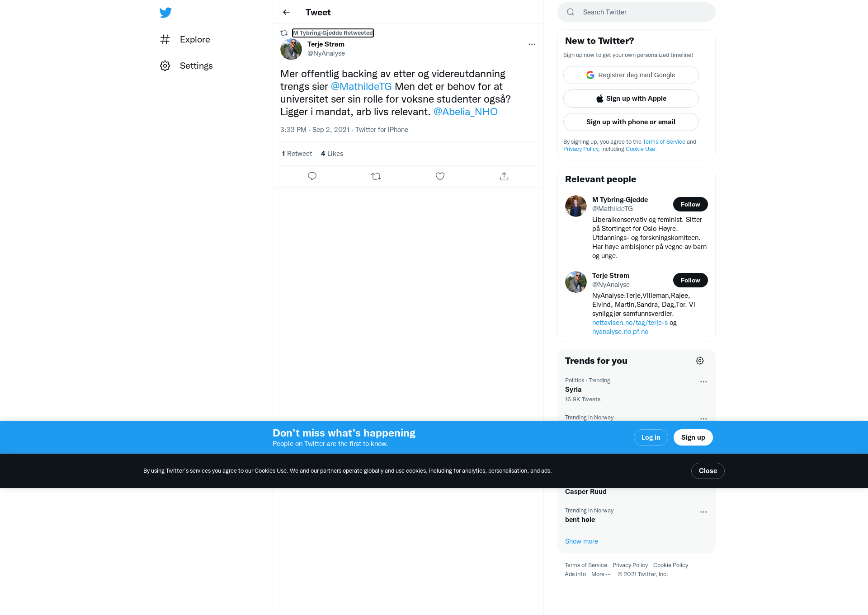Open Trends settings gear icon
The image size is (868, 615).
700,361
